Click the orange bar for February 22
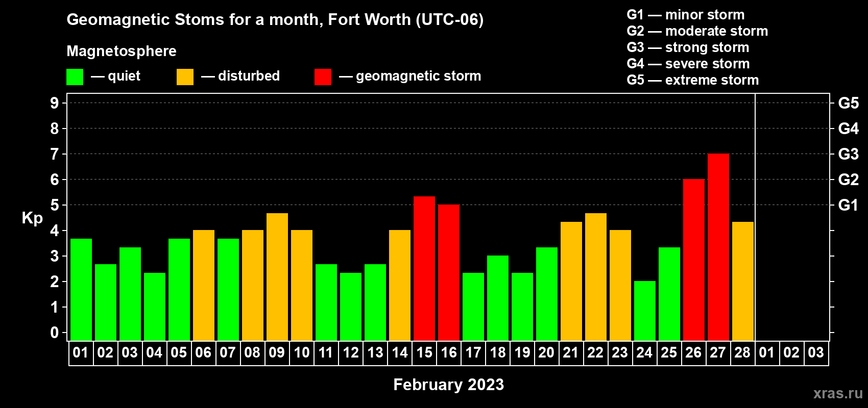868x408 pixels. [x=596, y=277]
